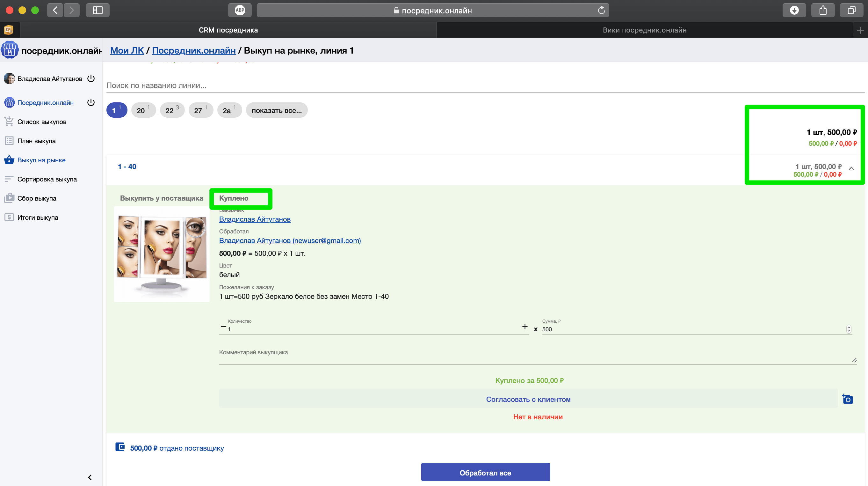Click the wallet icon near отдано поставщику
Screen dimensions: 868x486
[x=120, y=447]
